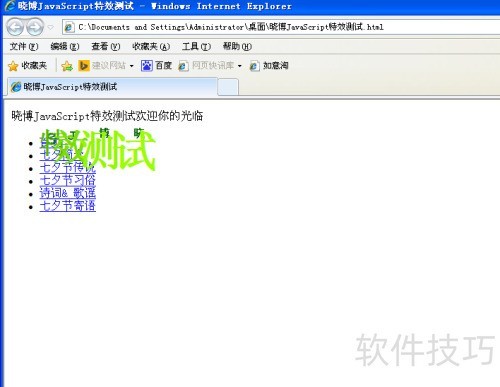Open the 编辑(E) menu

tap(65, 46)
